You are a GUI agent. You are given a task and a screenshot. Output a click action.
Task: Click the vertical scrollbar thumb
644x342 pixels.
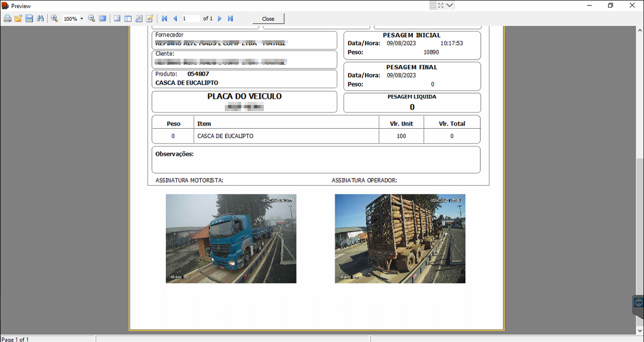point(640,242)
